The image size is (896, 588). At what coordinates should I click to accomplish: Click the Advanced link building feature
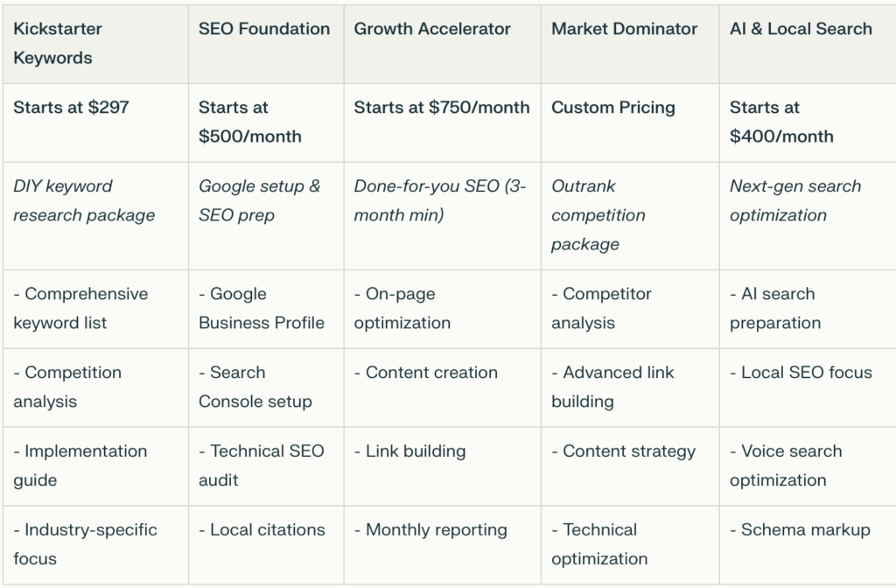[x=612, y=387]
